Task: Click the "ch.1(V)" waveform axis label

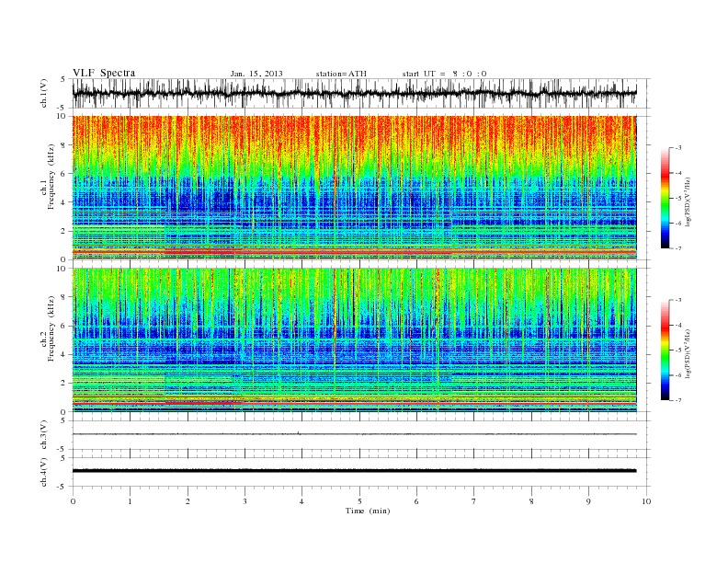Action: pos(44,93)
